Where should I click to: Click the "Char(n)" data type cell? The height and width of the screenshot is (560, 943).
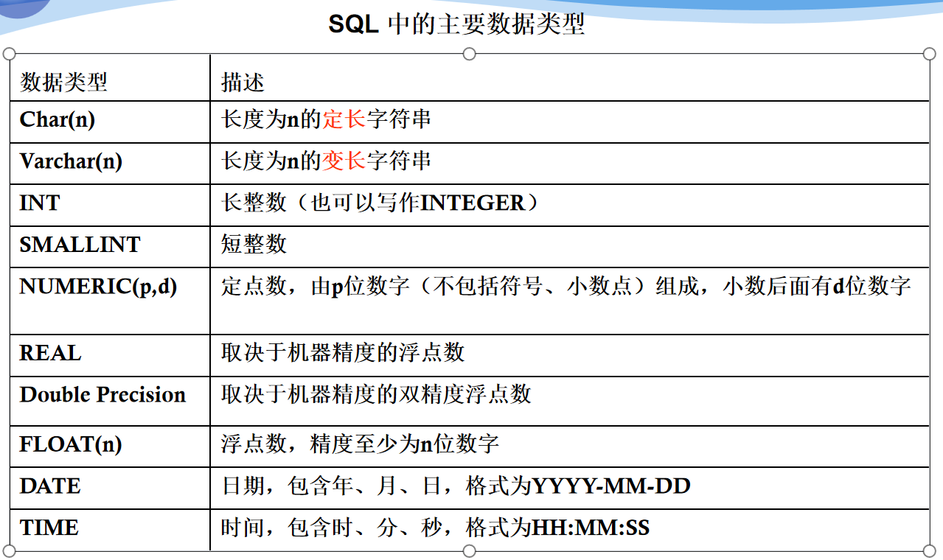click(110, 122)
